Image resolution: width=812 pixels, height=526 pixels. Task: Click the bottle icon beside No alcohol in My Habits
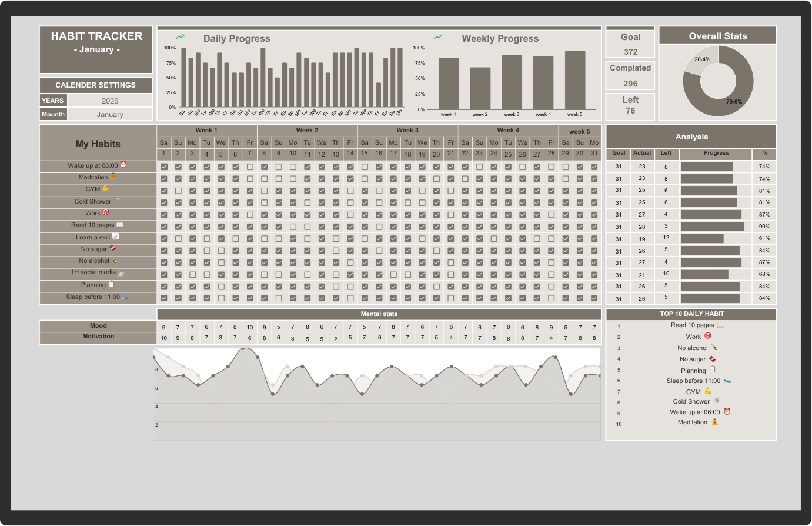tap(114, 261)
